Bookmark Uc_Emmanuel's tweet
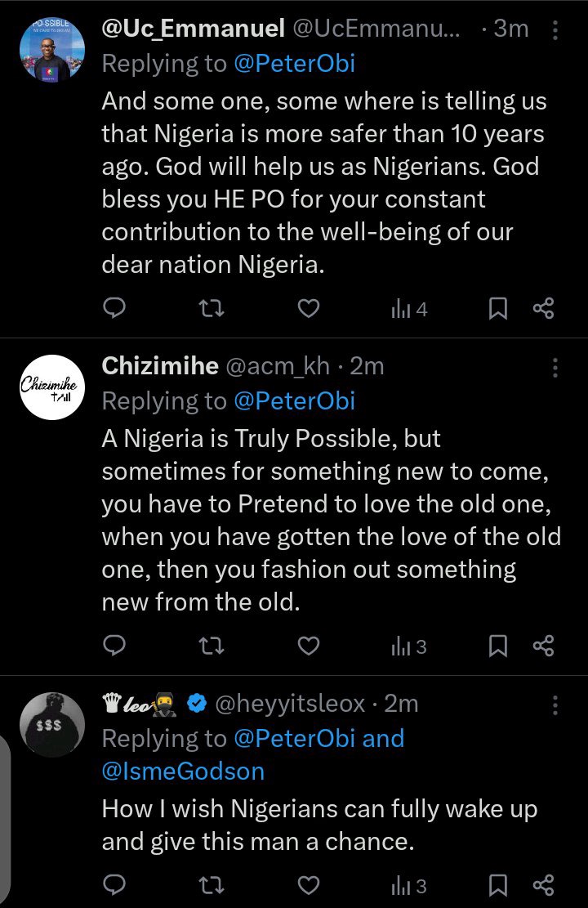Image resolution: width=588 pixels, height=908 pixels. coord(498,308)
